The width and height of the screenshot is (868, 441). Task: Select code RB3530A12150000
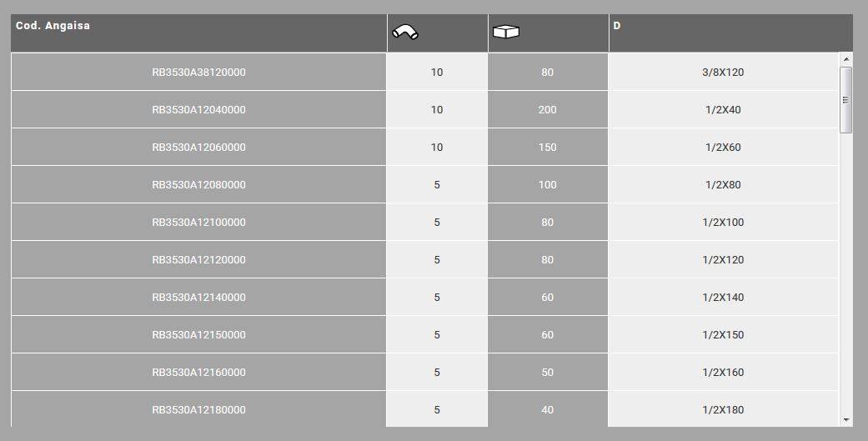(198, 335)
